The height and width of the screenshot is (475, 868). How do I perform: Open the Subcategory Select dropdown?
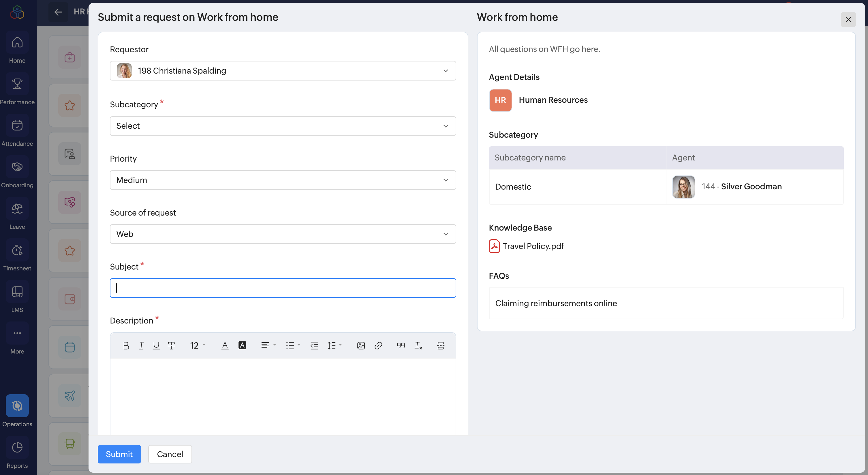[282, 126]
